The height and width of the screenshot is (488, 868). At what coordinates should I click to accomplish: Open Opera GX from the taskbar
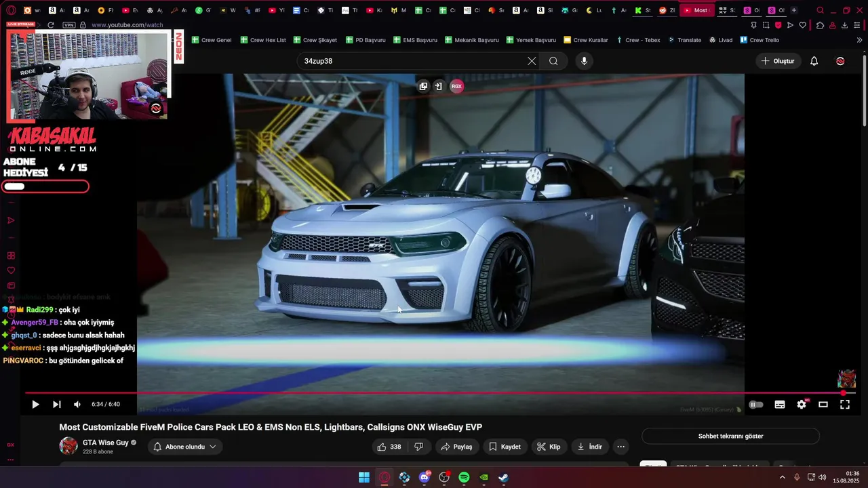(x=384, y=477)
